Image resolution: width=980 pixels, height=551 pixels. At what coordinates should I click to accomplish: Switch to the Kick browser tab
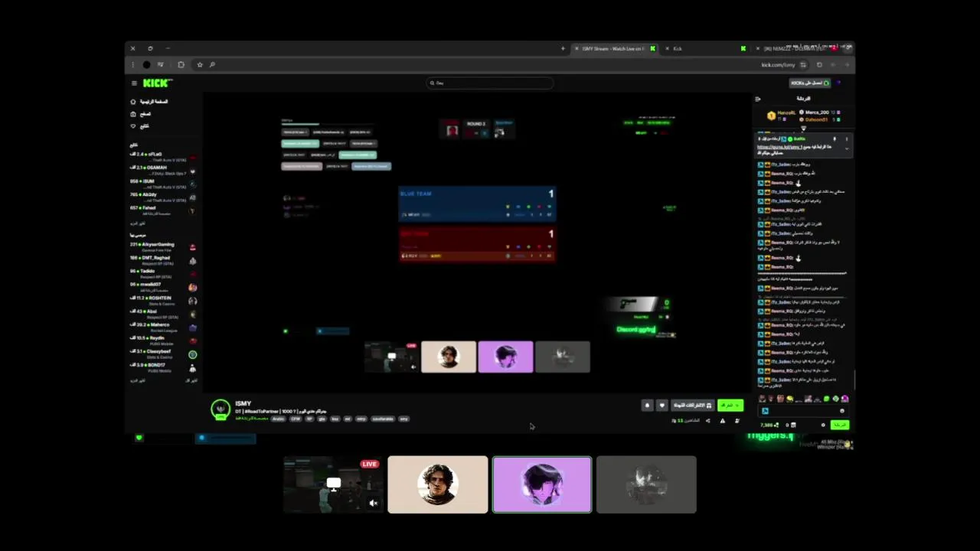click(704, 48)
